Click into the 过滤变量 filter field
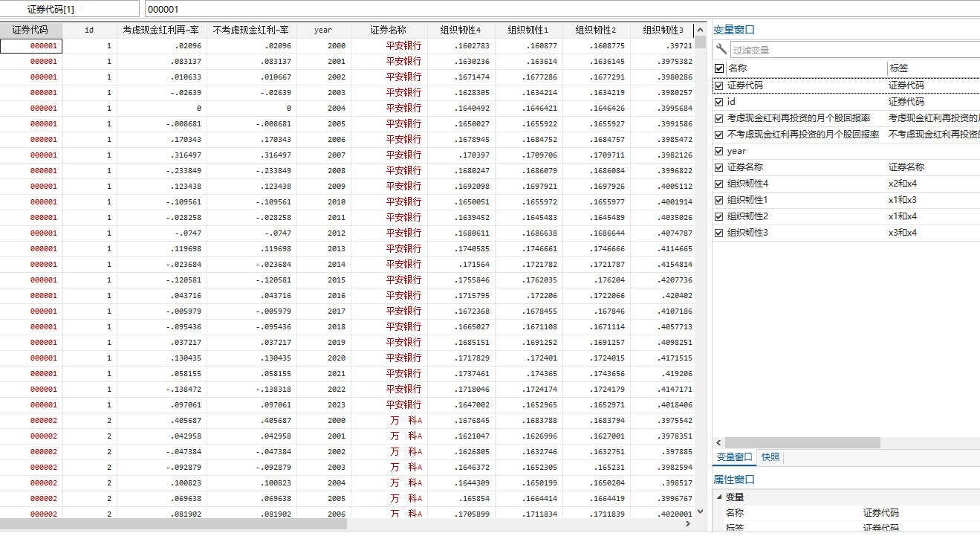980x536 pixels. 854,50
